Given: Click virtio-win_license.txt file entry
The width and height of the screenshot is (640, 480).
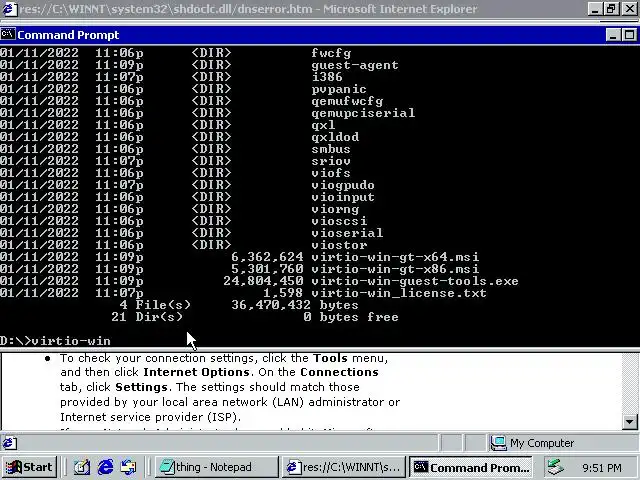Looking at the screenshot, I should click(x=399, y=293).
